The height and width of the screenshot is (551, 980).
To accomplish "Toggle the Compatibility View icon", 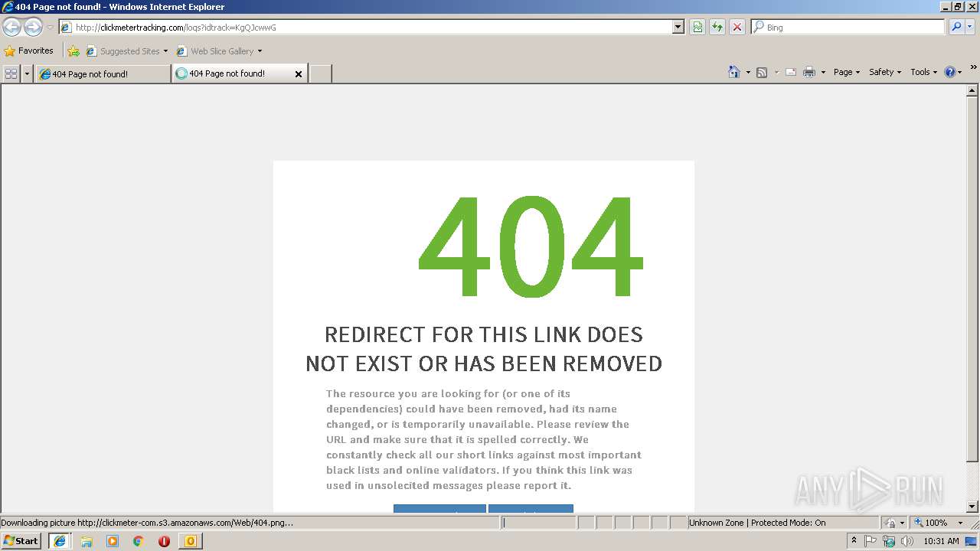I will pyautogui.click(x=697, y=28).
